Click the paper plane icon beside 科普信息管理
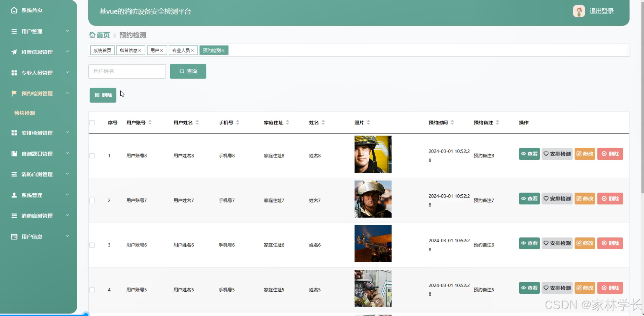 pyautogui.click(x=14, y=52)
